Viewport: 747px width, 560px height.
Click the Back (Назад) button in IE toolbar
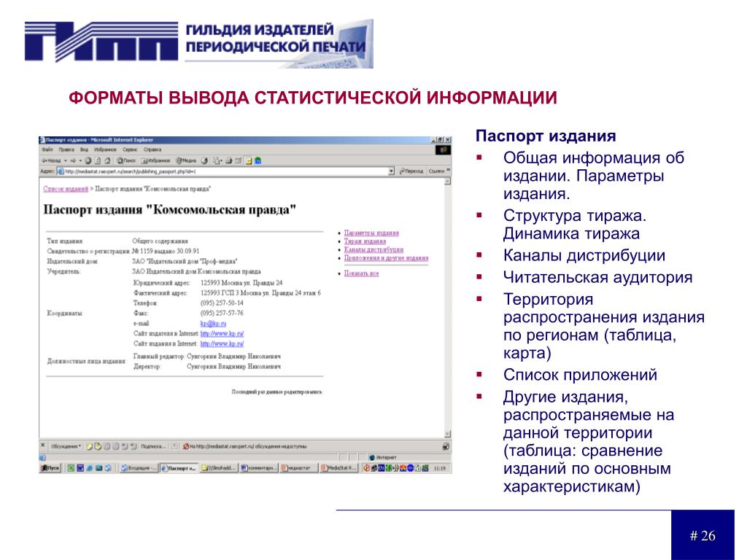click(x=52, y=160)
